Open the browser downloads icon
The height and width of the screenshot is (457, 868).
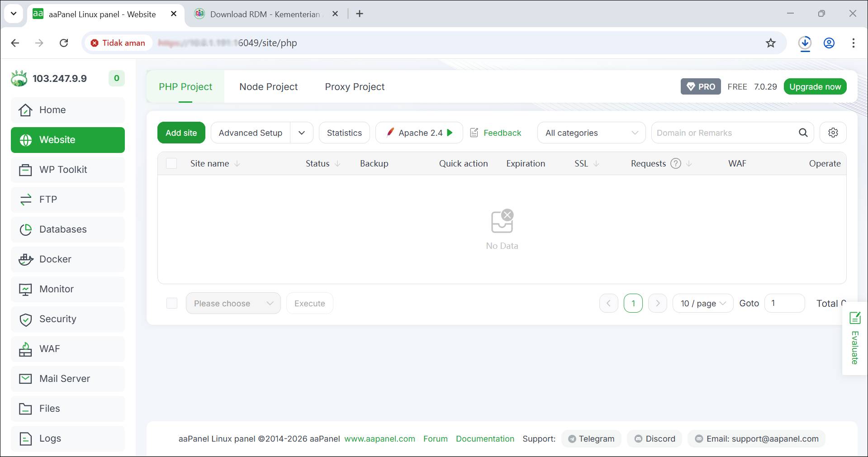[x=804, y=43]
